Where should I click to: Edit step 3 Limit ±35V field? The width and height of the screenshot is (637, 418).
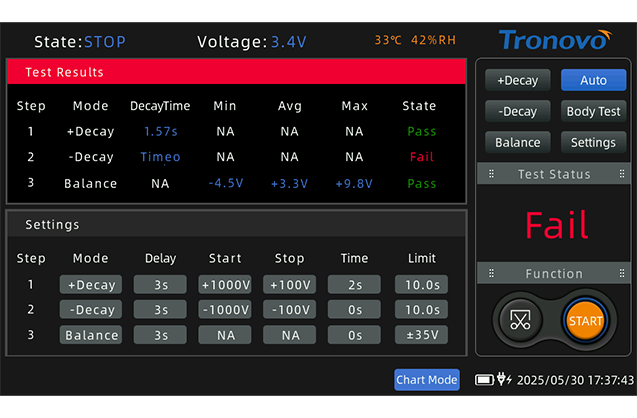421,335
